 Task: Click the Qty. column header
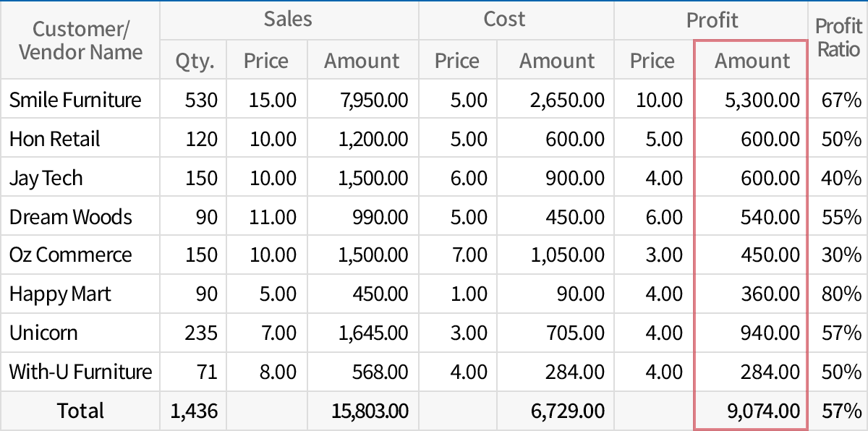tap(193, 61)
